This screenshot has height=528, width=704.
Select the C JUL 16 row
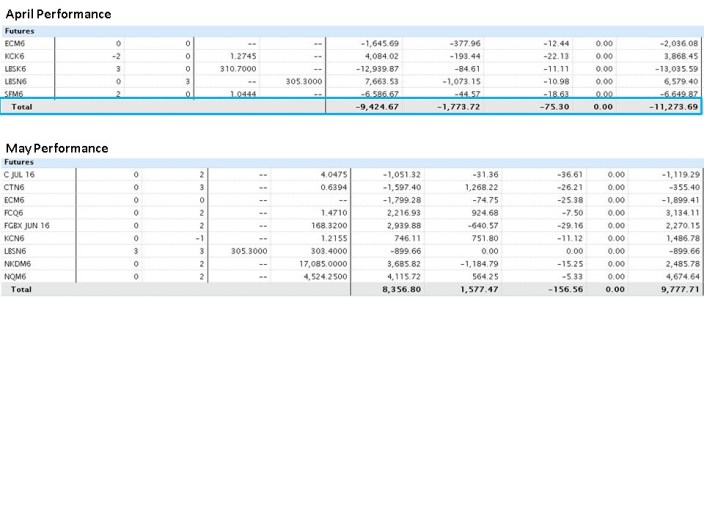pos(22,173)
